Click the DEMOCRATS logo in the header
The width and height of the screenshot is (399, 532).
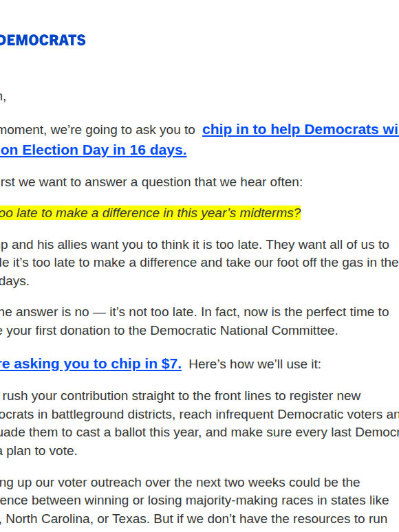pos(43,41)
